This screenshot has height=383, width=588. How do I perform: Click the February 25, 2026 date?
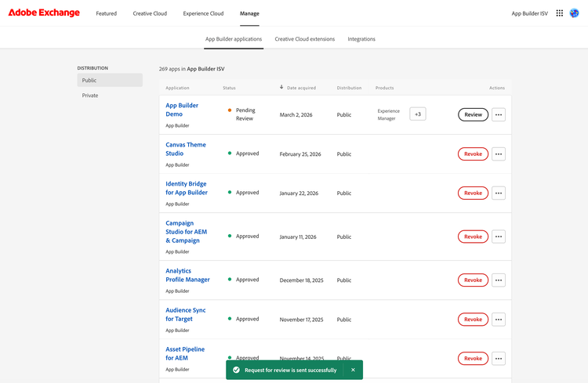click(300, 154)
